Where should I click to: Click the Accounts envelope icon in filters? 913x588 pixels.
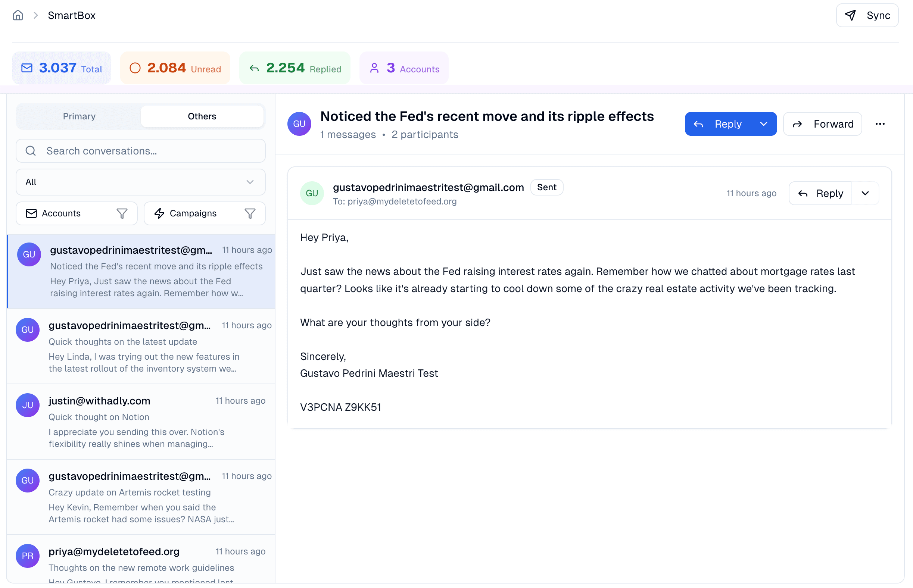[31, 213]
